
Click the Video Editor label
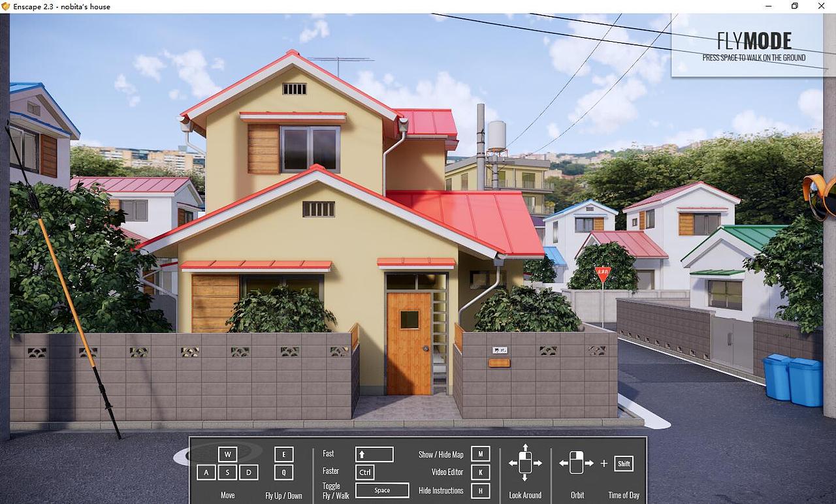pyautogui.click(x=447, y=472)
